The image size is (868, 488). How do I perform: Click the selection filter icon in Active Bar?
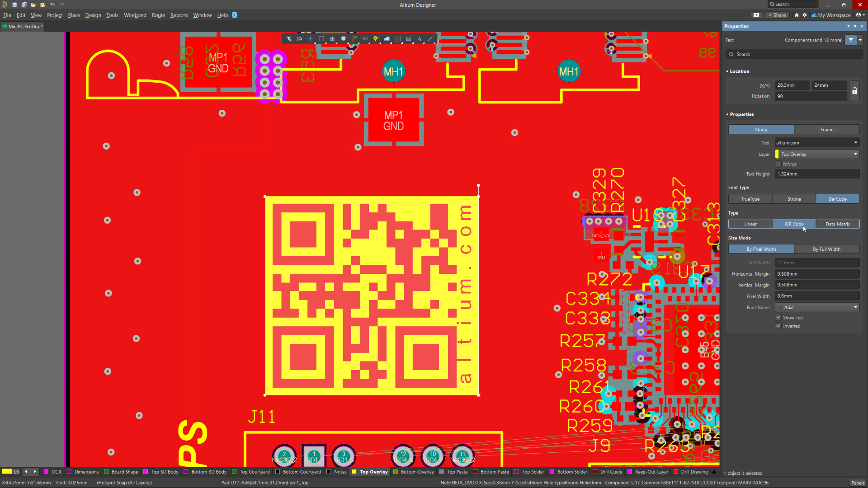[289, 39]
